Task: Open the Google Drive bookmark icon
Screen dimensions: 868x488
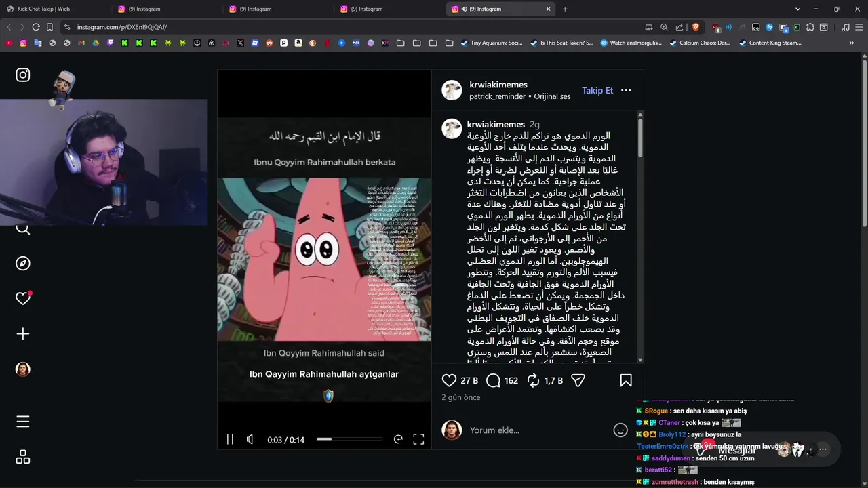Action: tap(96, 43)
